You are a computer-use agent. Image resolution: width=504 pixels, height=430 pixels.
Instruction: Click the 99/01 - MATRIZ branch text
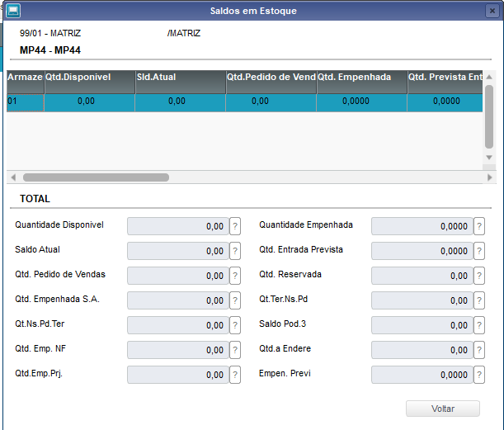point(50,33)
